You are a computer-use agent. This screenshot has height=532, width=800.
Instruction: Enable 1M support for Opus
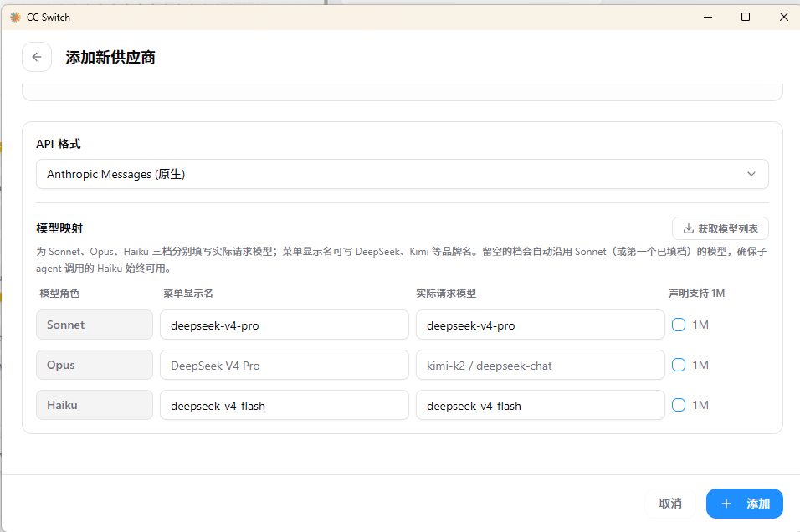[679, 365]
